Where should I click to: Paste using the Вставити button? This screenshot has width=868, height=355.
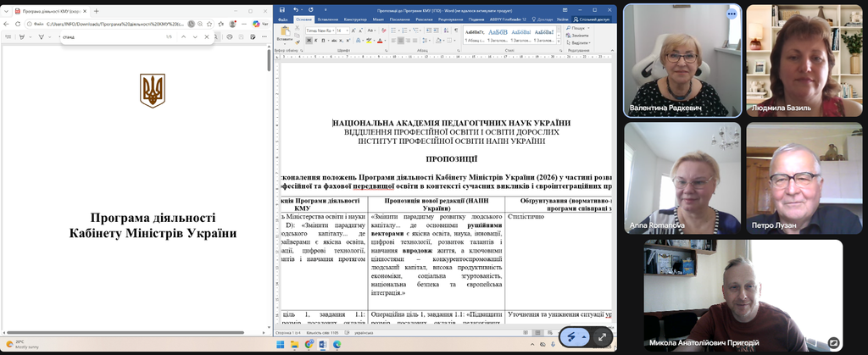click(285, 33)
